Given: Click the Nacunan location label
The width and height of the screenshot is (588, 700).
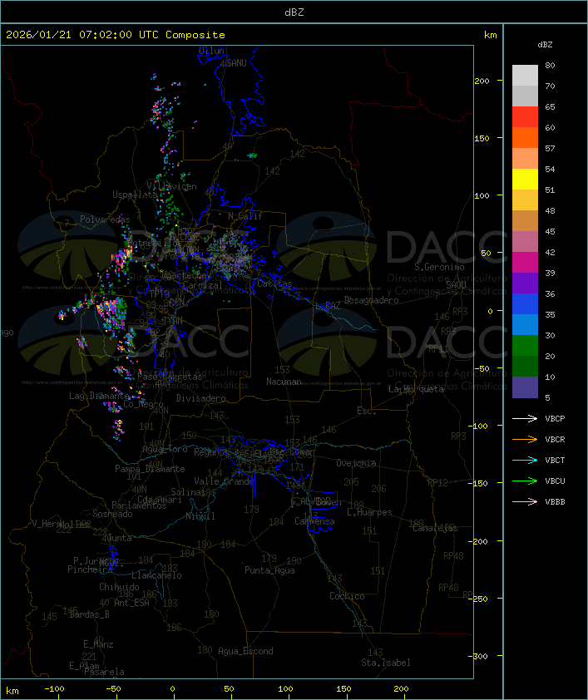Looking at the screenshot, I should (x=284, y=382).
